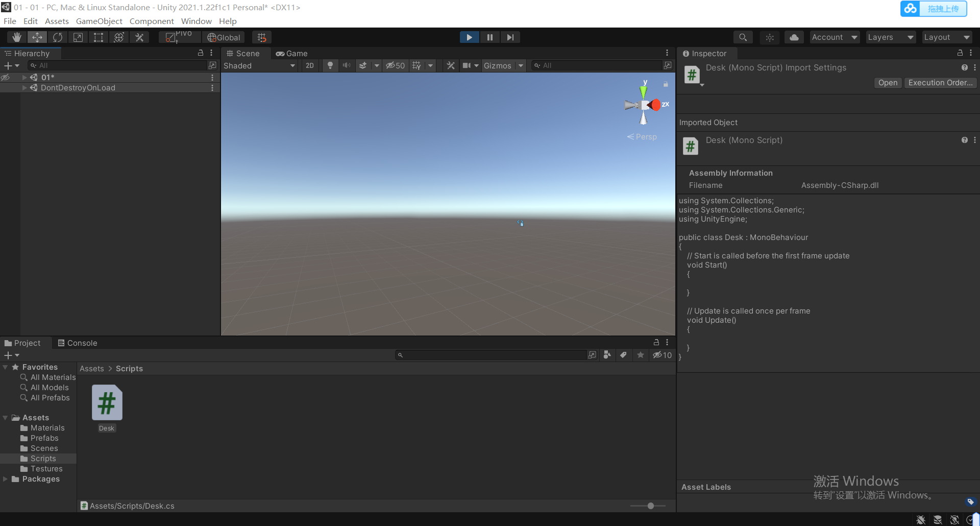Open the Account dropdown
The image size is (980, 526).
pyautogui.click(x=835, y=37)
